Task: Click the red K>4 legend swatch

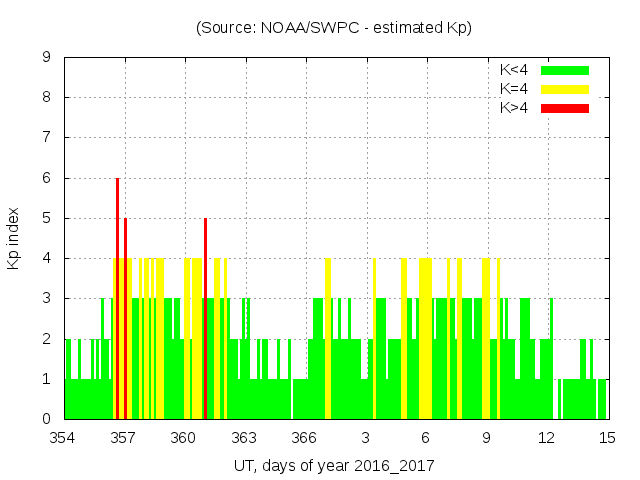Action: pos(565,107)
